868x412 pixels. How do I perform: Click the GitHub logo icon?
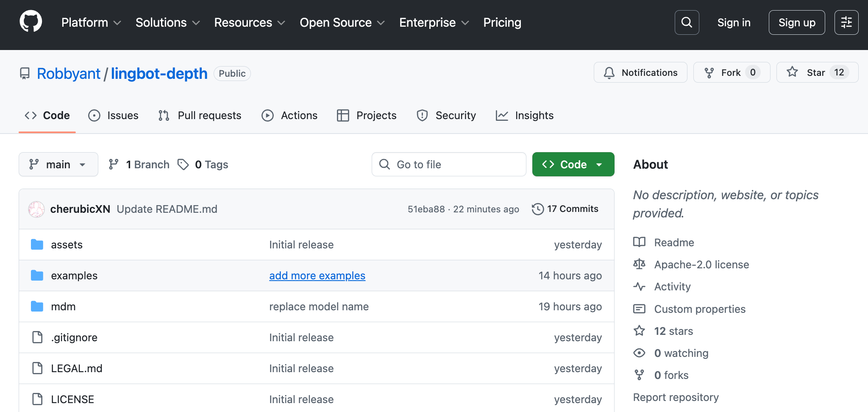tap(31, 22)
